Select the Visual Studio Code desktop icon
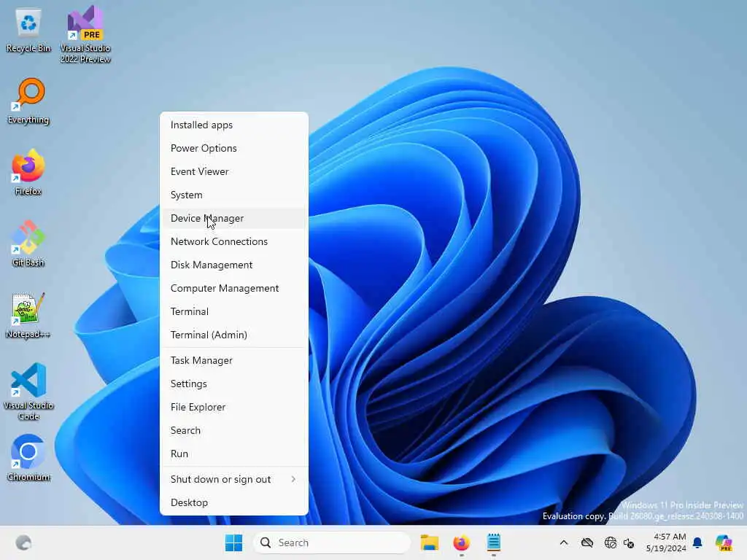This screenshot has width=747, height=560. [x=28, y=392]
